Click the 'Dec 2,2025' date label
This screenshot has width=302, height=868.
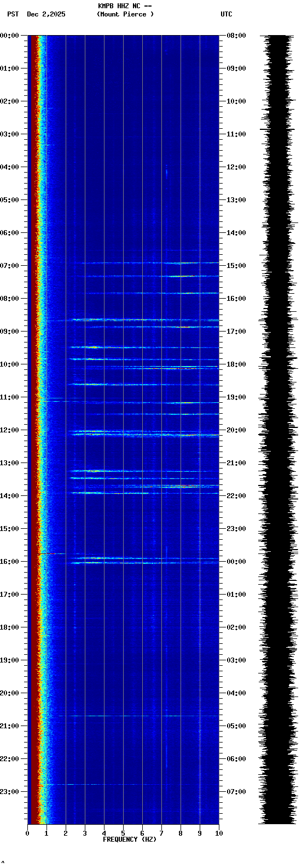[46, 14]
